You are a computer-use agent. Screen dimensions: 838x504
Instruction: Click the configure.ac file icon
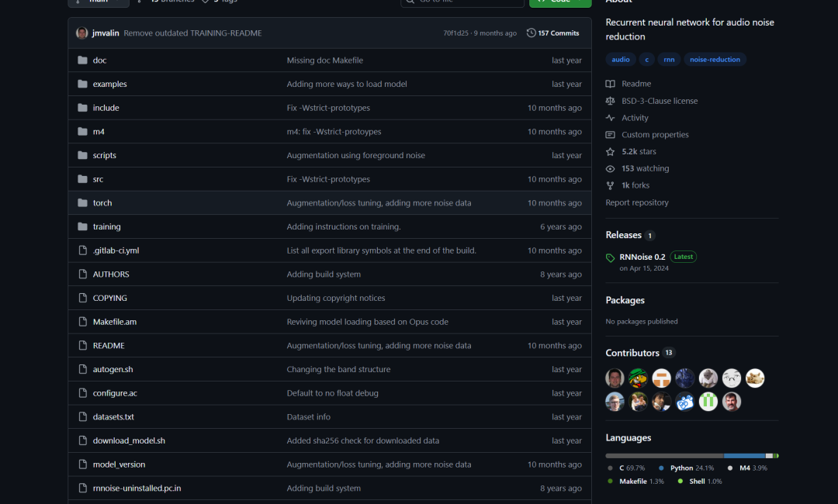82,393
